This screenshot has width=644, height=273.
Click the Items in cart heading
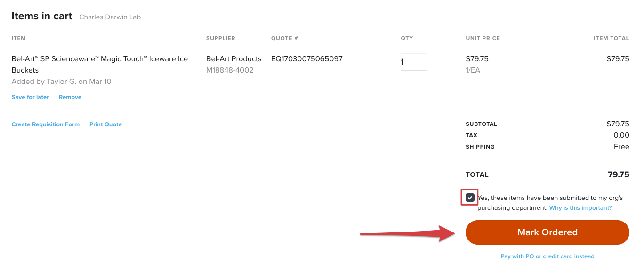point(41,16)
